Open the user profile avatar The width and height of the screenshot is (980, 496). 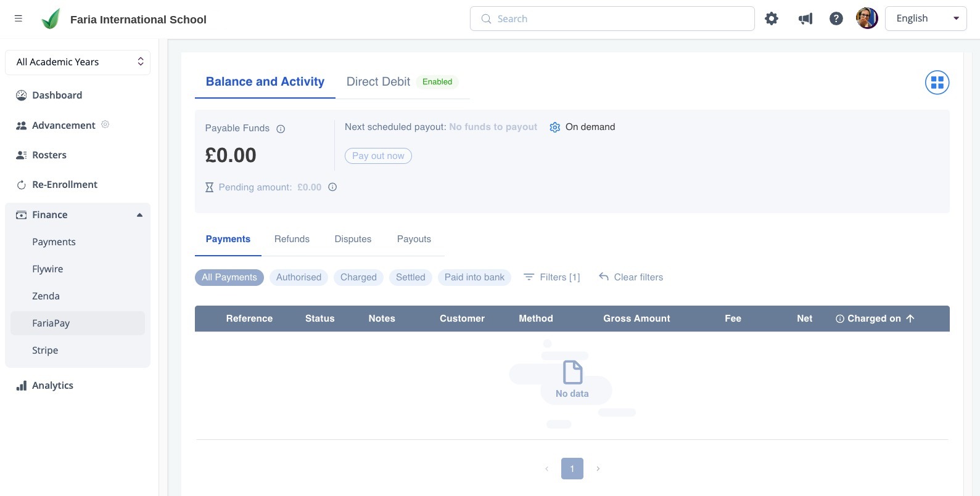point(867,18)
